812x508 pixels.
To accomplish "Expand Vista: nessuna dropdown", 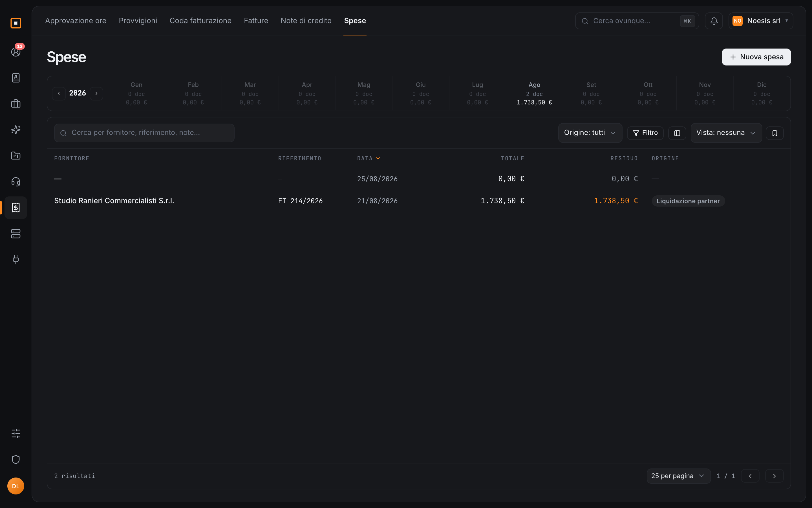I will (x=726, y=133).
